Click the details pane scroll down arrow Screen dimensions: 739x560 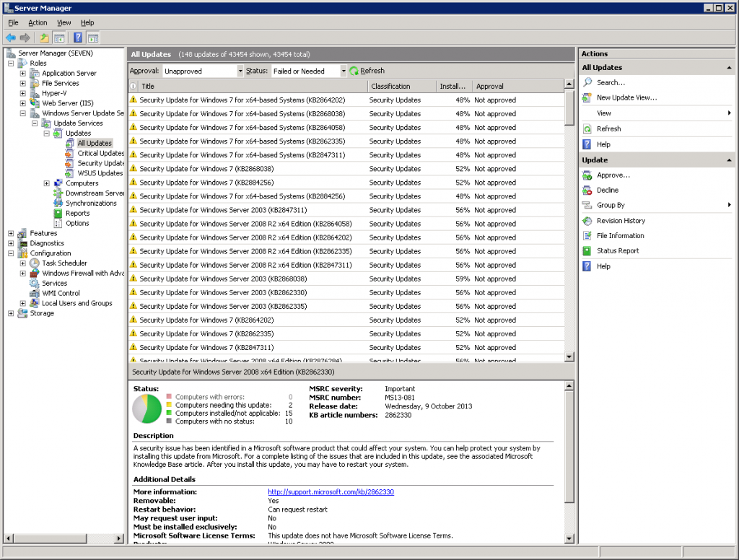point(569,539)
